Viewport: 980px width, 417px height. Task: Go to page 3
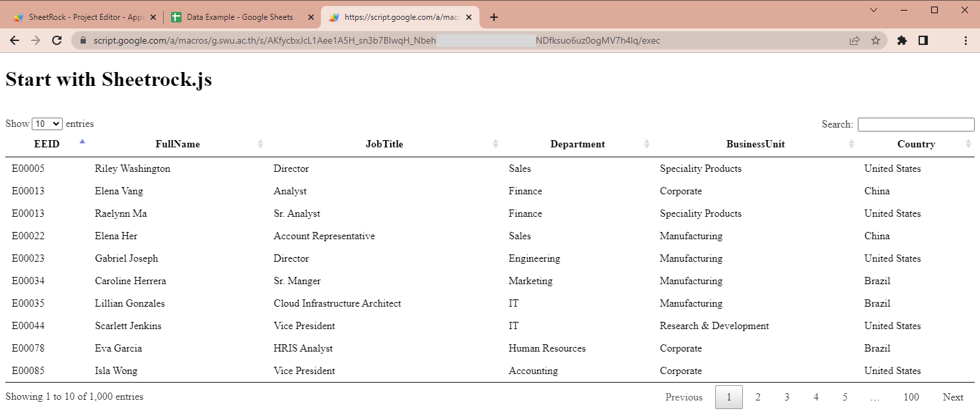click(787, 397)
